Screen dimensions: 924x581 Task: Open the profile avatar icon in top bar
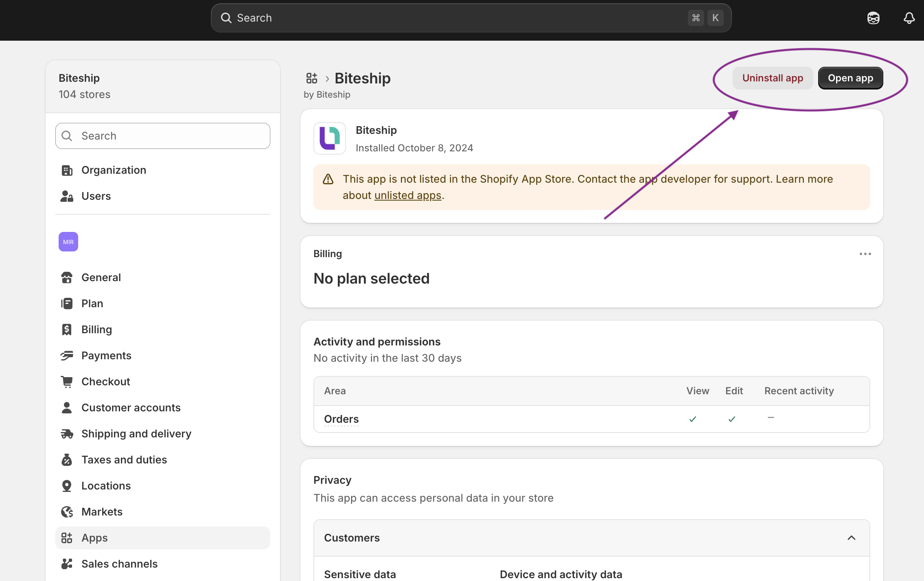[x=873, y=18]
